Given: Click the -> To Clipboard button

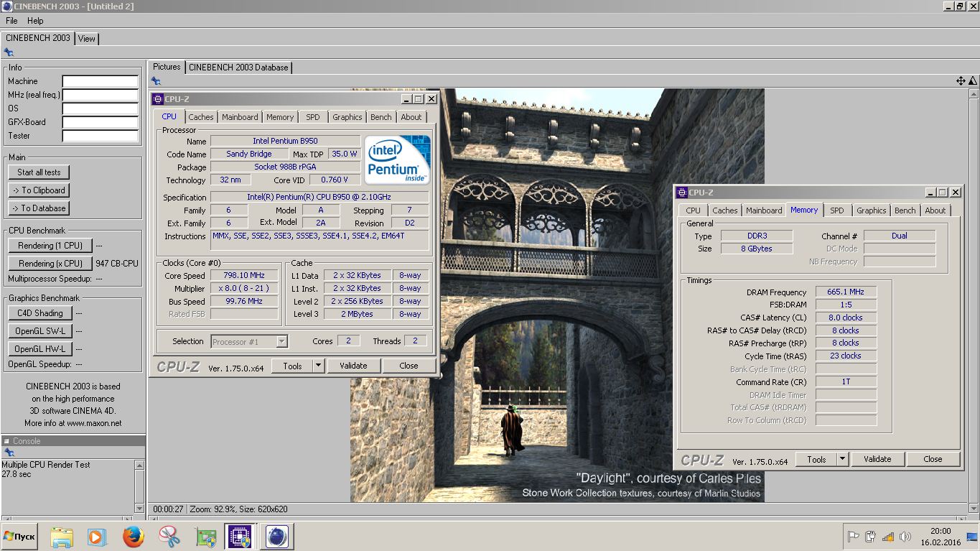Looking at the screenshot, I should [x=39, y=190].
